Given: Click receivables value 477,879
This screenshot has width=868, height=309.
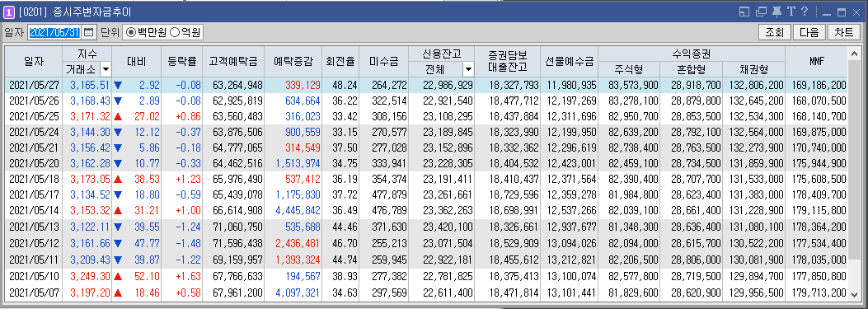Looking at the screenshot, I should click(390, 195).
